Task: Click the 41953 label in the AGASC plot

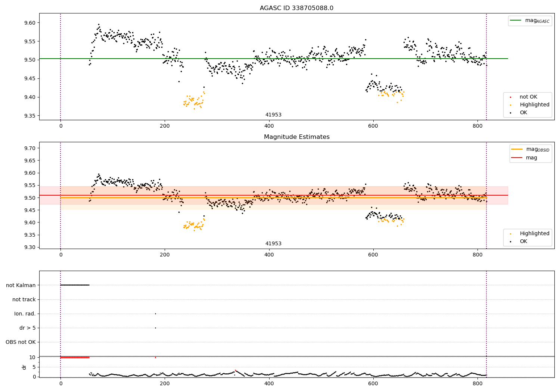Action: point(273,115)
